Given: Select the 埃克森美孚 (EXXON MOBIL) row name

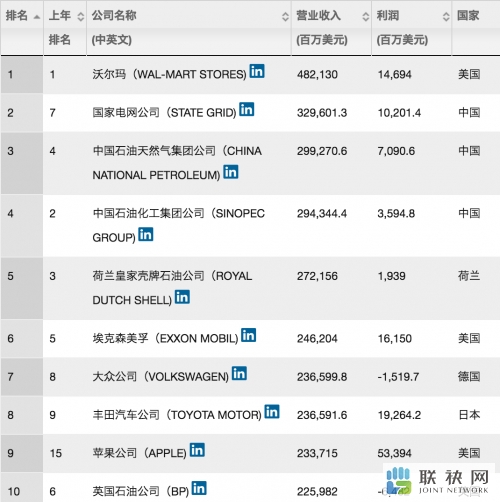Looking at the screenshot, I should coord(165,339).
